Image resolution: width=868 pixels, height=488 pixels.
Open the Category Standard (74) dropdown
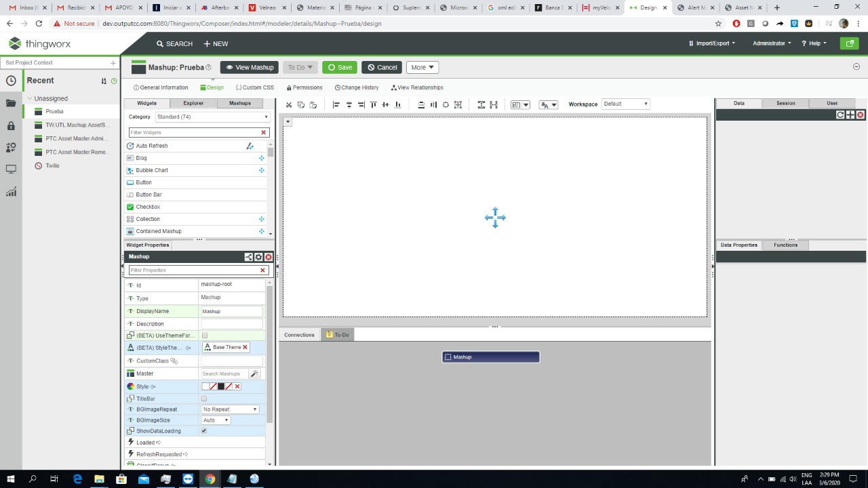pyautogui.click(x=212, y=117)
